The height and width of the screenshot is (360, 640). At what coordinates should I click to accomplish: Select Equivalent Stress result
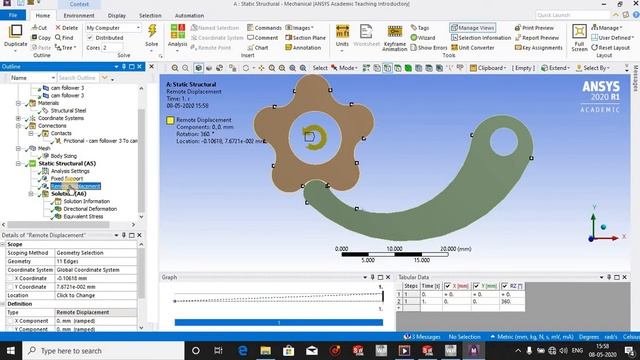[x=83, y=217]
